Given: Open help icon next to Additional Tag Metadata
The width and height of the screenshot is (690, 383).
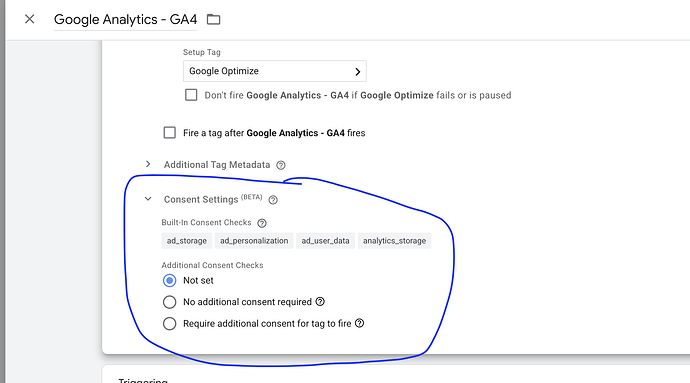Looking at the screenshot, I should click(x=281, y=165).
